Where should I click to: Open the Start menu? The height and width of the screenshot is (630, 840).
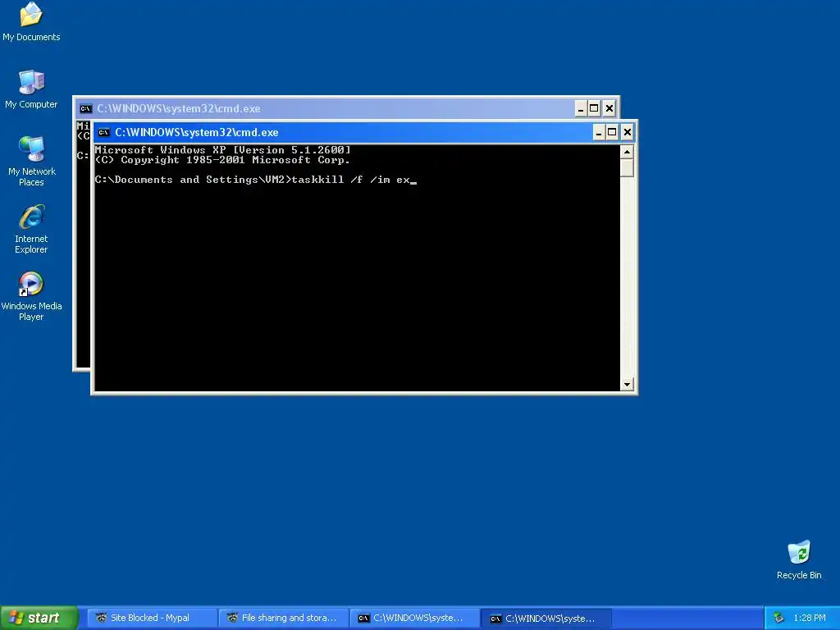39,618
